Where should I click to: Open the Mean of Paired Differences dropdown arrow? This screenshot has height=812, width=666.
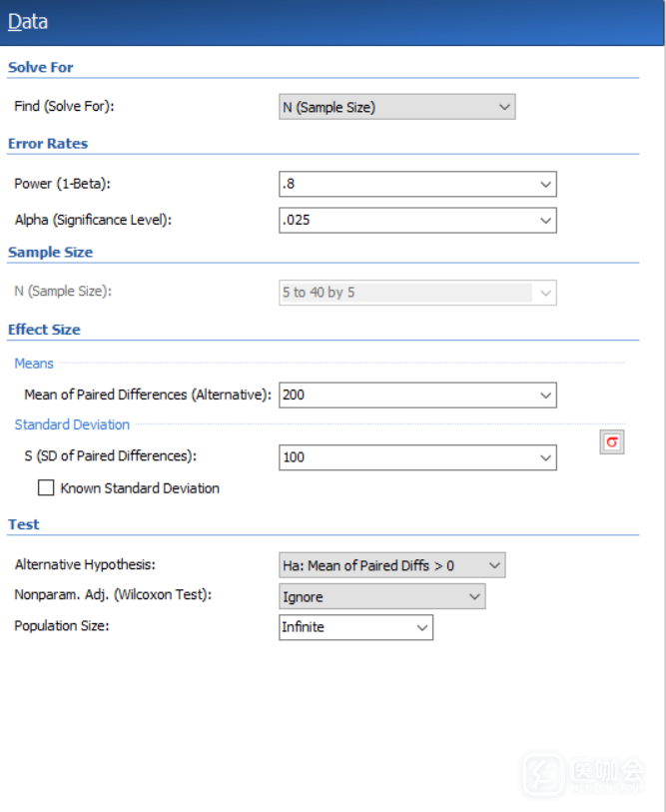pos(545,396)
